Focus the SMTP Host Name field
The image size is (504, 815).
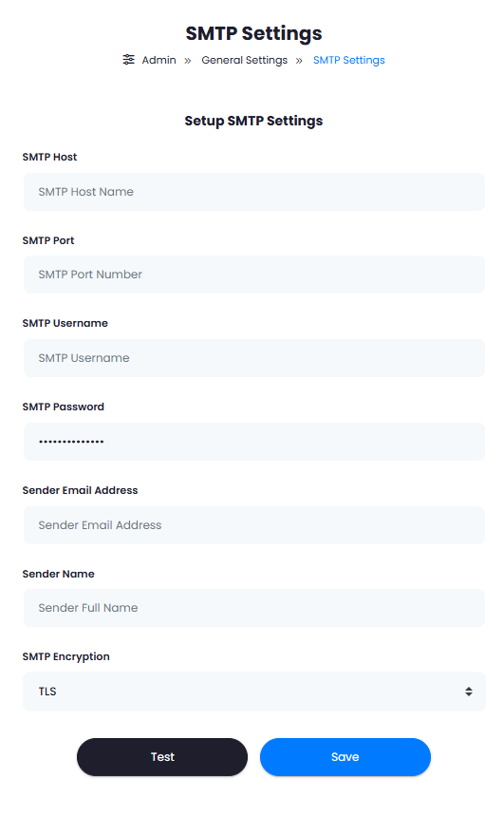[x=254, y=192]
